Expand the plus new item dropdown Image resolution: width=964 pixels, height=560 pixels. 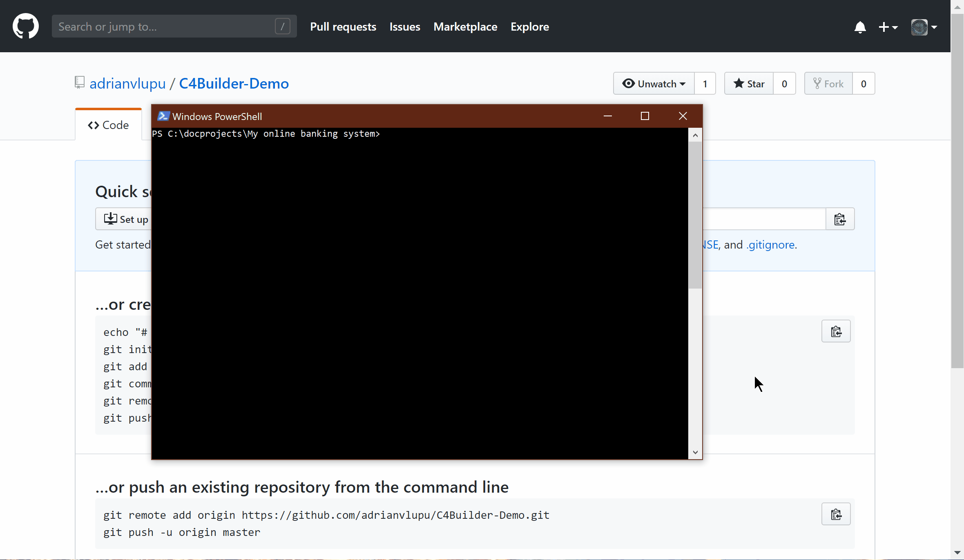[x=888, y=27]
